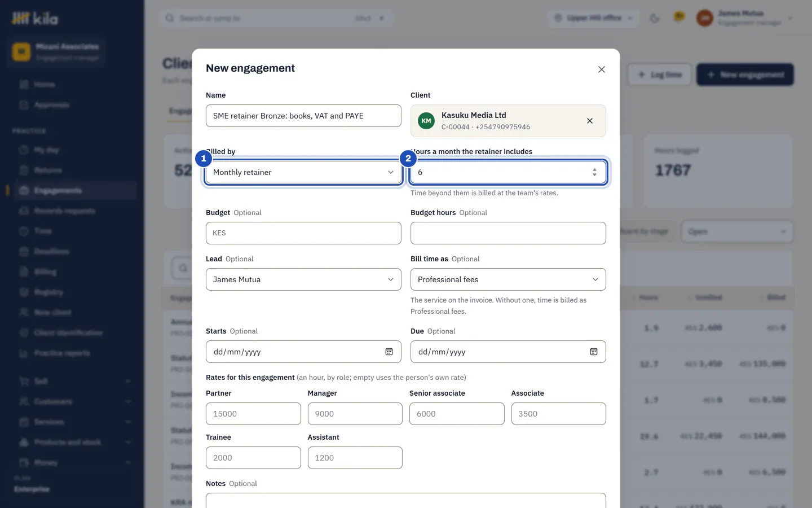The image size is (812, 508).
Task: Expand the Lead dropdown showing James Mutua
Action: pyautogui.click(x=303, y=279)
